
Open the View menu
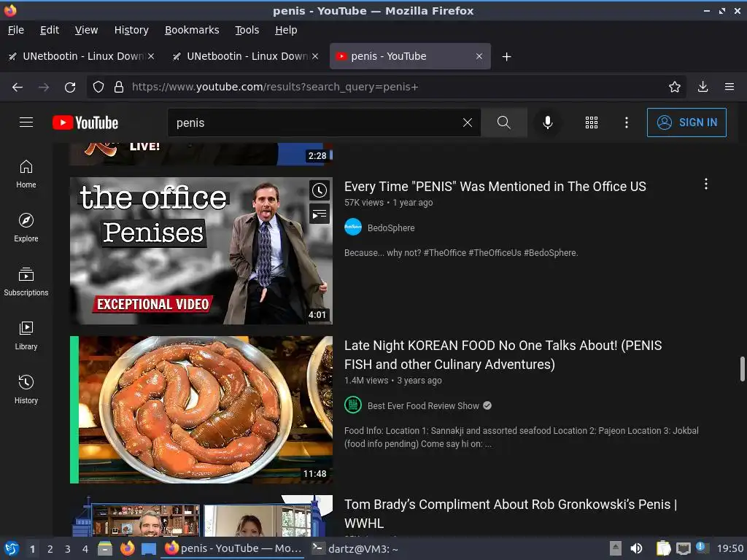pos(86,30)
